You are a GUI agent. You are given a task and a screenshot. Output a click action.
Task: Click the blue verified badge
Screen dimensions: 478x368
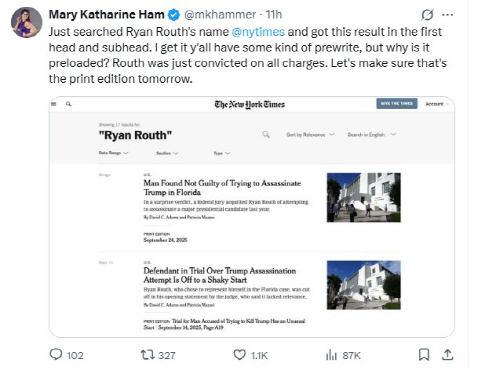coord(174,15)
